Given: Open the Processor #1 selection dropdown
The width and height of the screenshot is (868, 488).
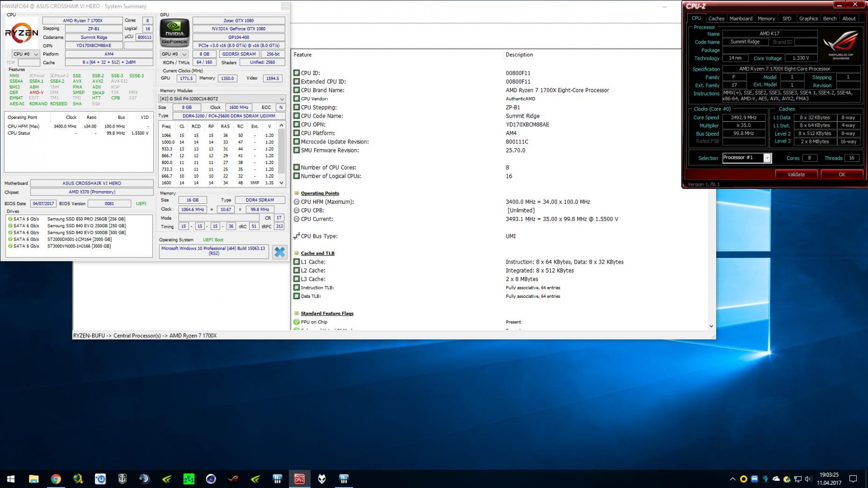Looking at the screenshot, I should (746, 158).
